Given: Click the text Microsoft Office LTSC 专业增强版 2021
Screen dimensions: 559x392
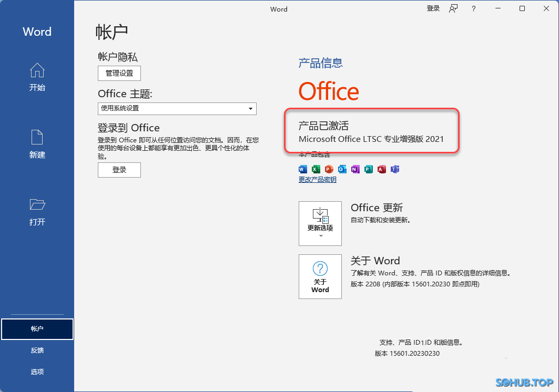Looking at the screenshot, I should coord(371,139).
